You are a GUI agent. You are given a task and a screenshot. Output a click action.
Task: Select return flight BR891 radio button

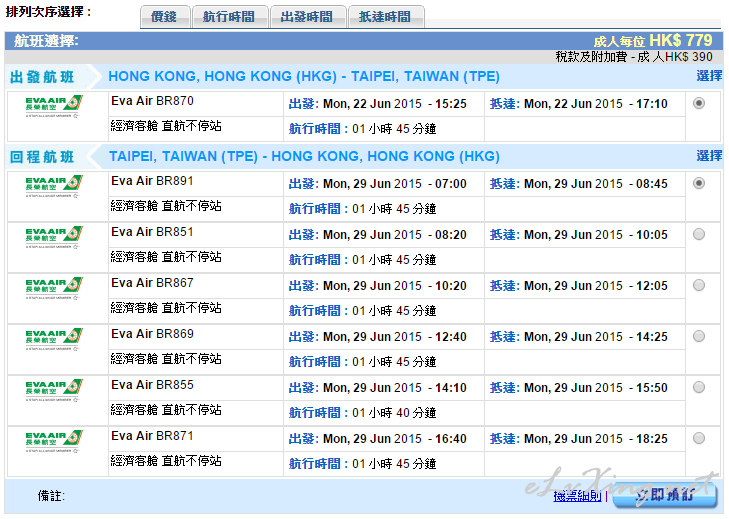pos(699,183)
